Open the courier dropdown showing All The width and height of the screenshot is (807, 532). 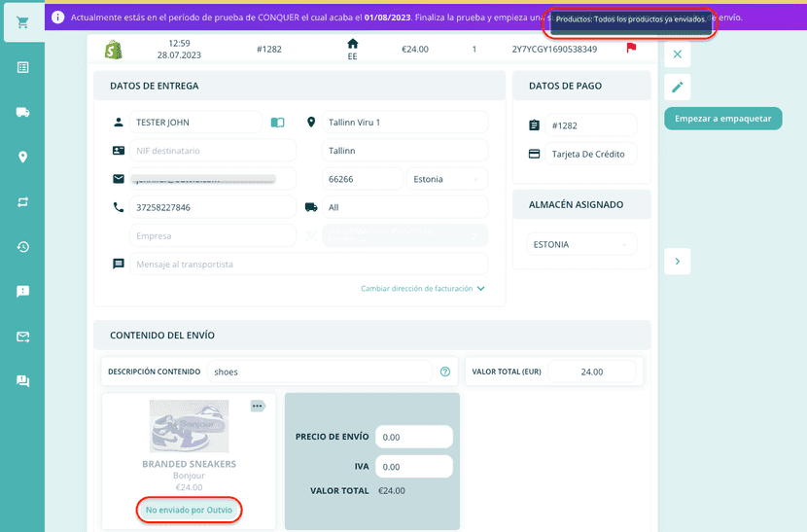pyautogui.click(x=404, y=207)
